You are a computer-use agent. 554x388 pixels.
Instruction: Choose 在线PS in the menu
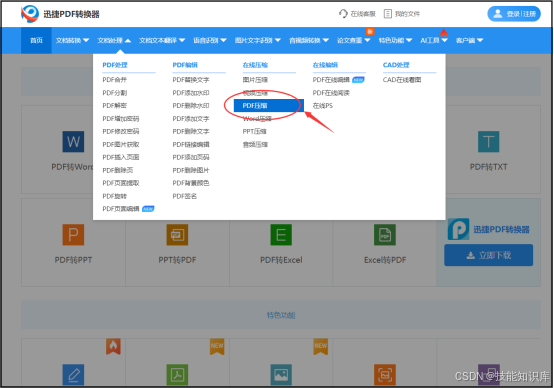point(323,106)
